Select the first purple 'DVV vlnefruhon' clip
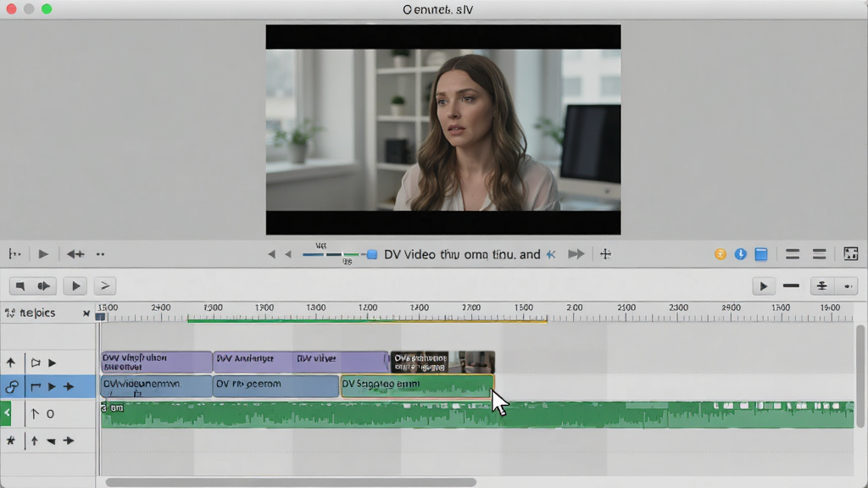Image resolution: width=868 pixels, height=488 pixels. pos(157,362)
